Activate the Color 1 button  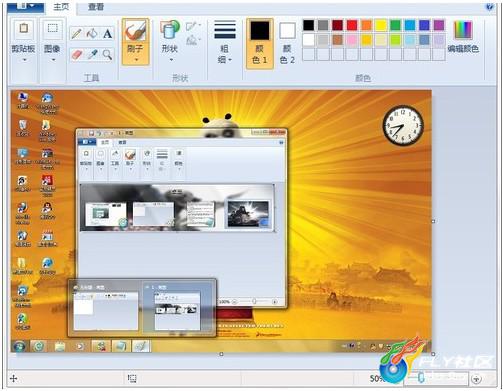[x=260, y=44]
